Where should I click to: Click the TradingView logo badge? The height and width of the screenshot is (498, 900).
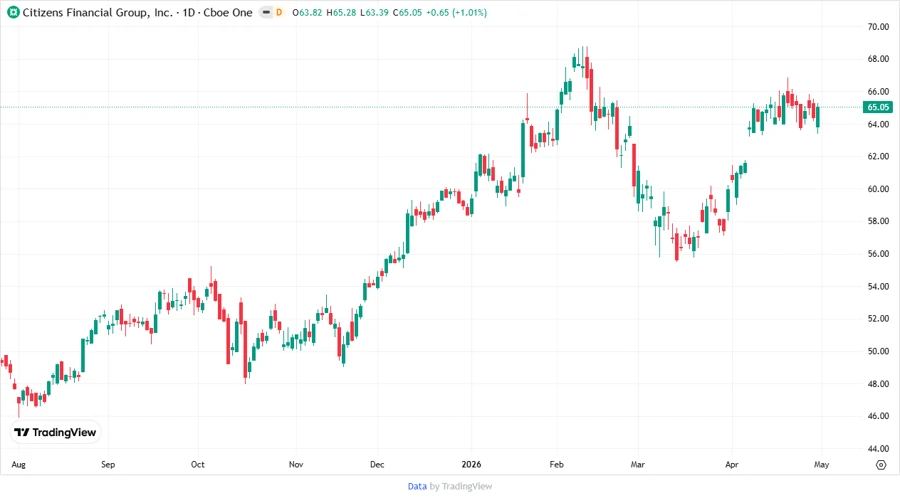pos(56,433)
